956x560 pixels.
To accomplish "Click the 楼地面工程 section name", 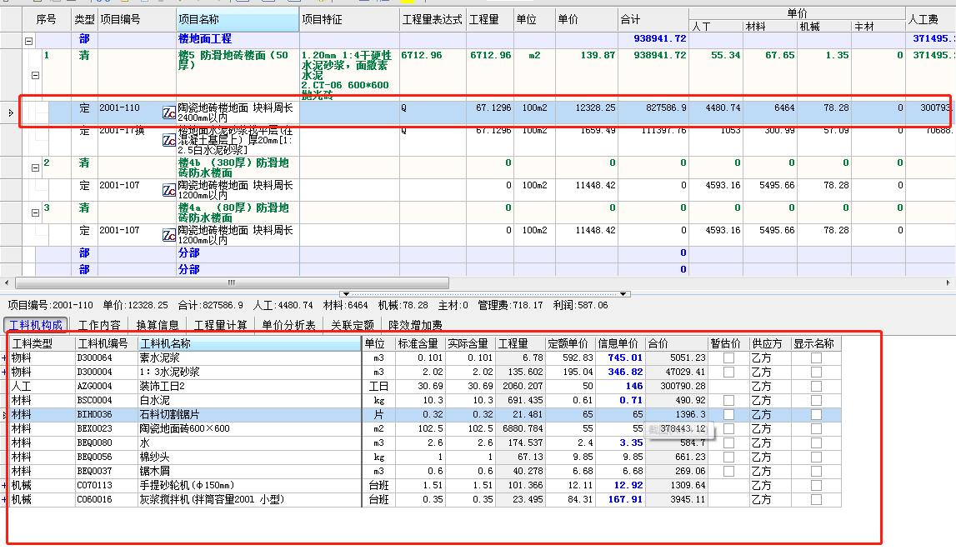I will (x=205, y=39).
